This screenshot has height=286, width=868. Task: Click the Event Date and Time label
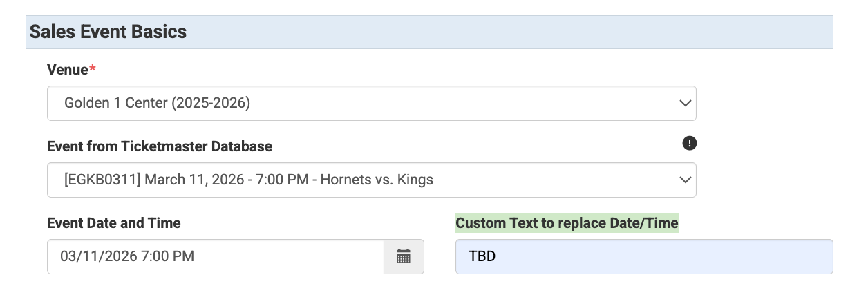[x=114, y=223]
